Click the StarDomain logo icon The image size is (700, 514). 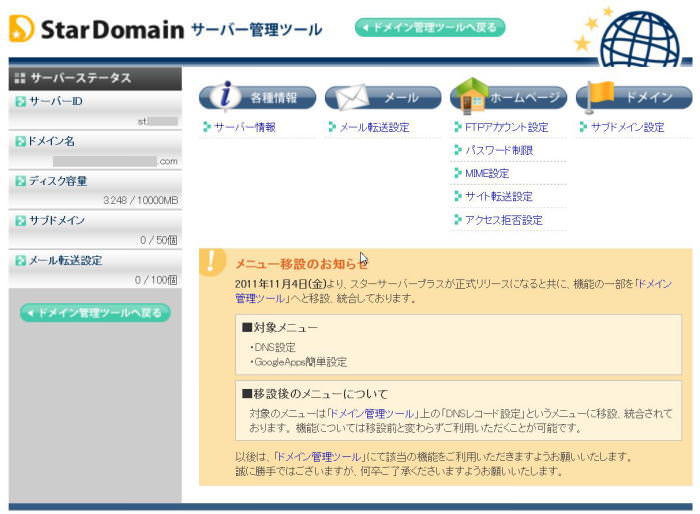[21, 29]
